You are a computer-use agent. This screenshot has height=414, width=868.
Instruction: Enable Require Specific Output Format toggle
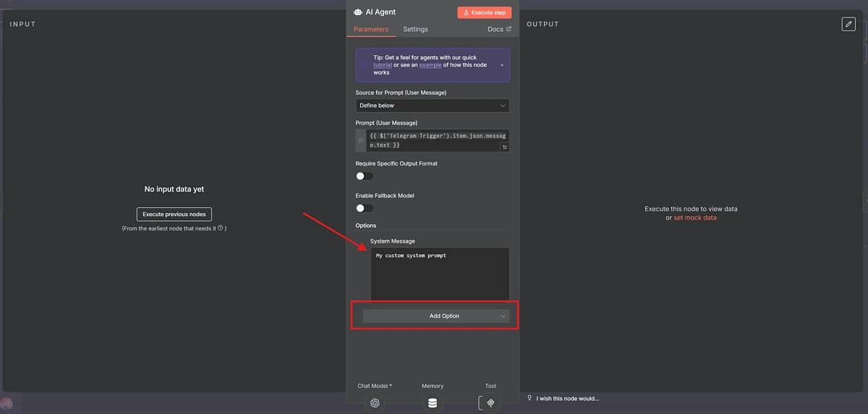pos(365,176)
